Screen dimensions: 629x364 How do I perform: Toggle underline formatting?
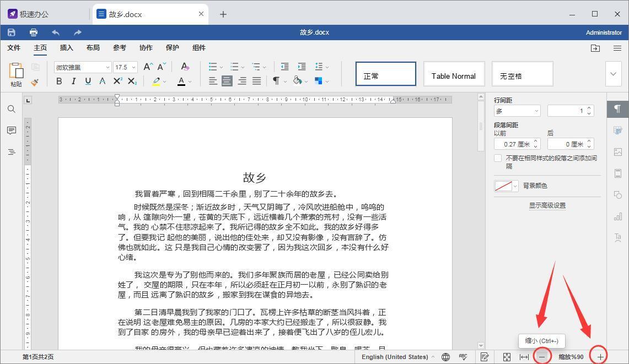point(88,81)
